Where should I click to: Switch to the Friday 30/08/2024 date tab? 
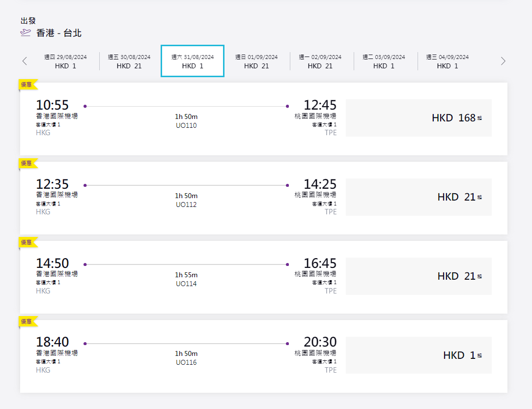pyautogui.click(x=129, y=61)
